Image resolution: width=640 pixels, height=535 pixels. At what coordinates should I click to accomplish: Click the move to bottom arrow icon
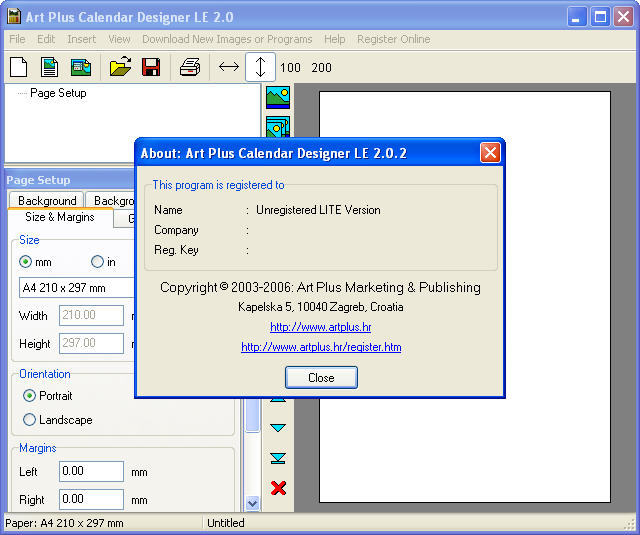[x=278, y=458]
